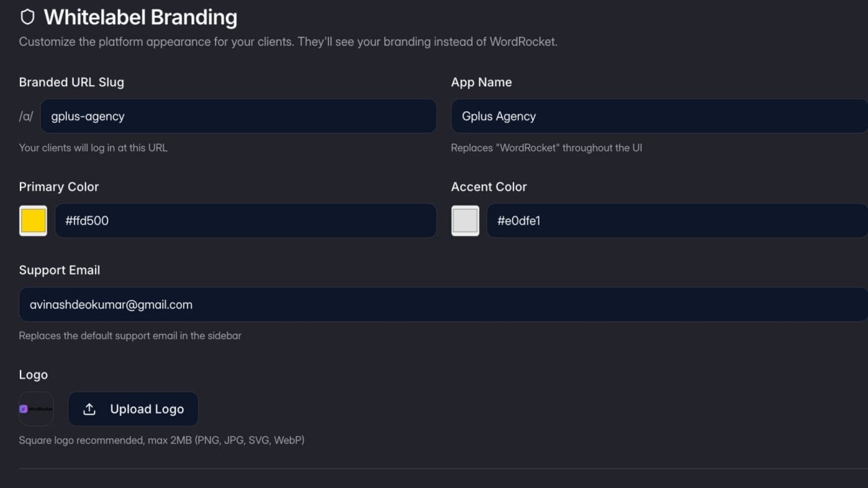Open the yellow Primary Color swatch
Viewport: 868px width, 488px height.
point(33,220)
